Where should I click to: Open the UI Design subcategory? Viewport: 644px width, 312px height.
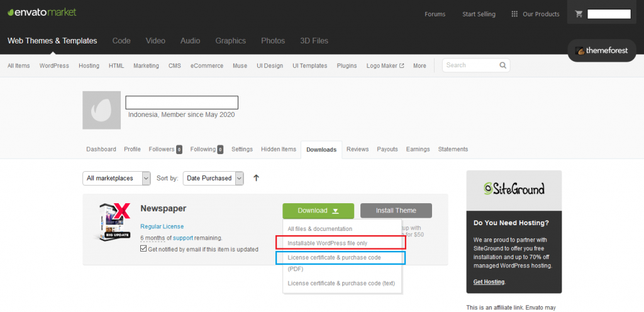point(270,65)
